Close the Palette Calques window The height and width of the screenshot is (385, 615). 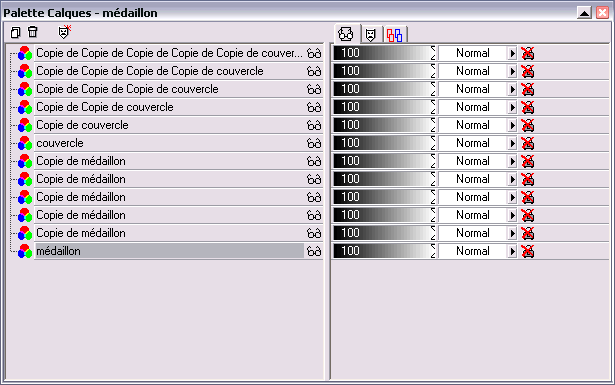click(x=602, y=13)
